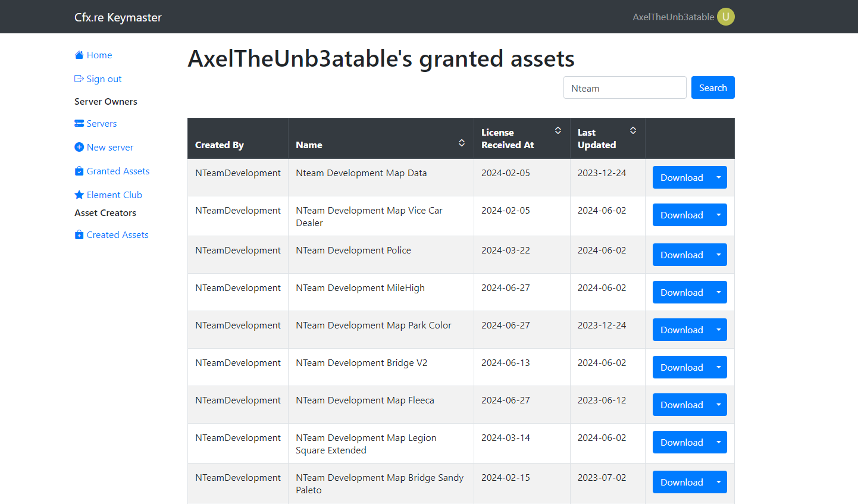Image resolution: width=858 pixels, height=504 pixels.
Task: Open dropdown arrow for Legion Square Extended
Action: point(719,442)
